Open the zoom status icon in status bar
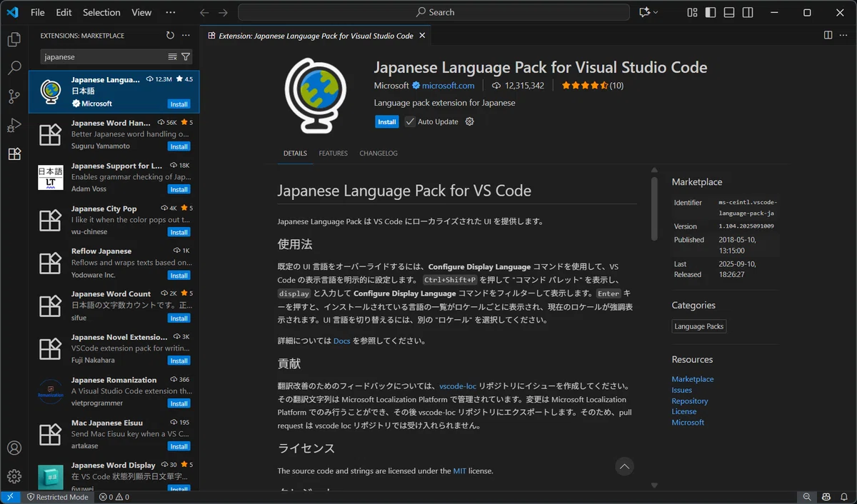The image size is (857, 504). click(x=807, y=497)
